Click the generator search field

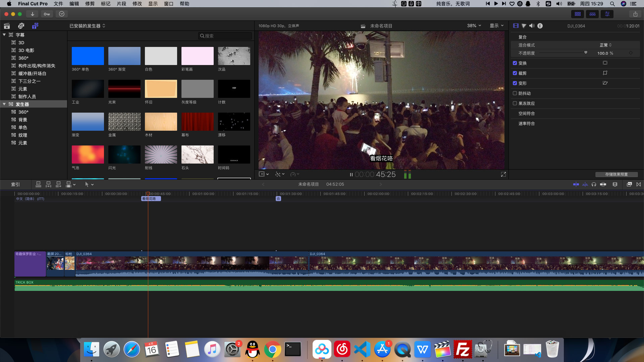225,36
